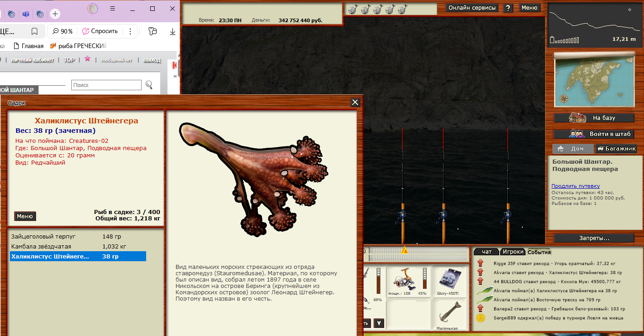This screenshot has height=336, width=644.
Task: Click the pink star icon in site navigation
Action: point(88,59)
